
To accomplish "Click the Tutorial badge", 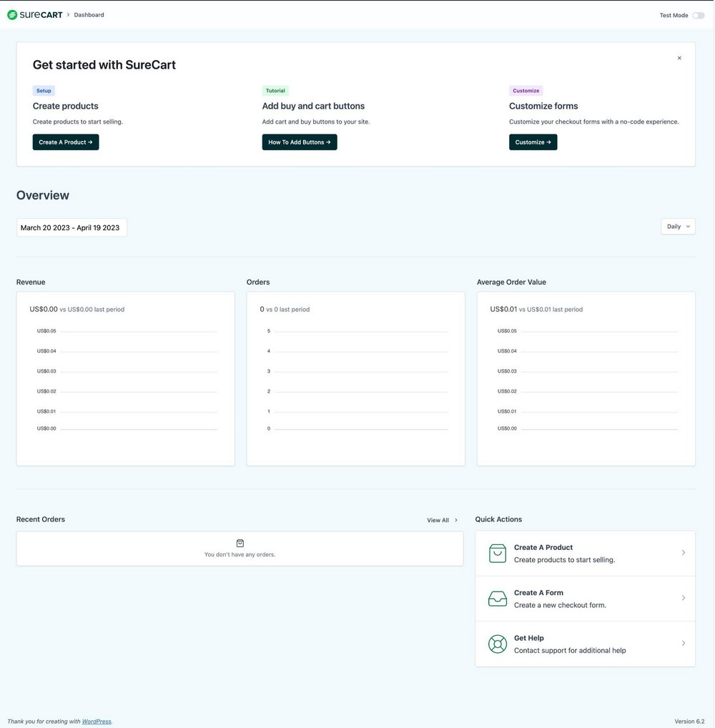I will 275,90.
